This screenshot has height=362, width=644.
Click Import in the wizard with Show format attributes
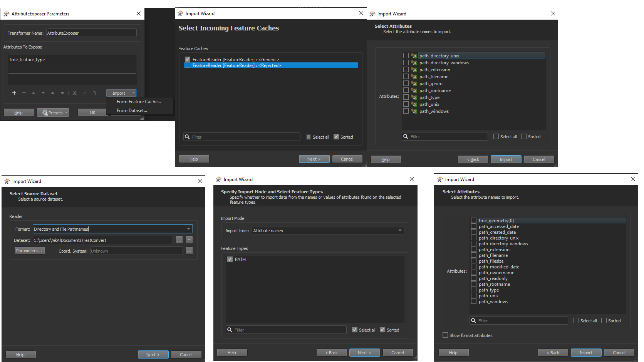pos(586,353)
